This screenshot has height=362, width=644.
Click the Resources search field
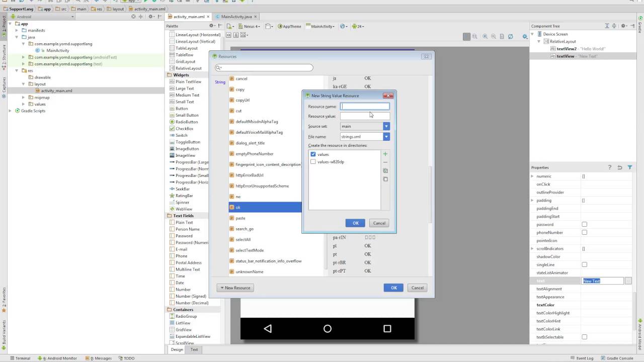click(264, 67)
